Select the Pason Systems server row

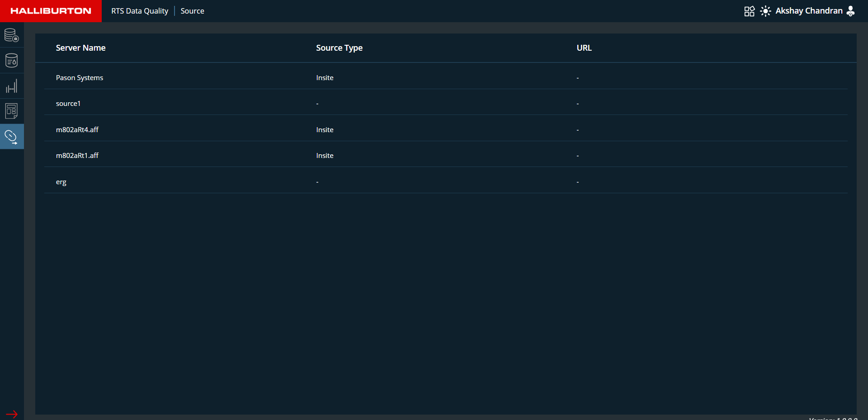pyautogui.click(x=80, y=78)
